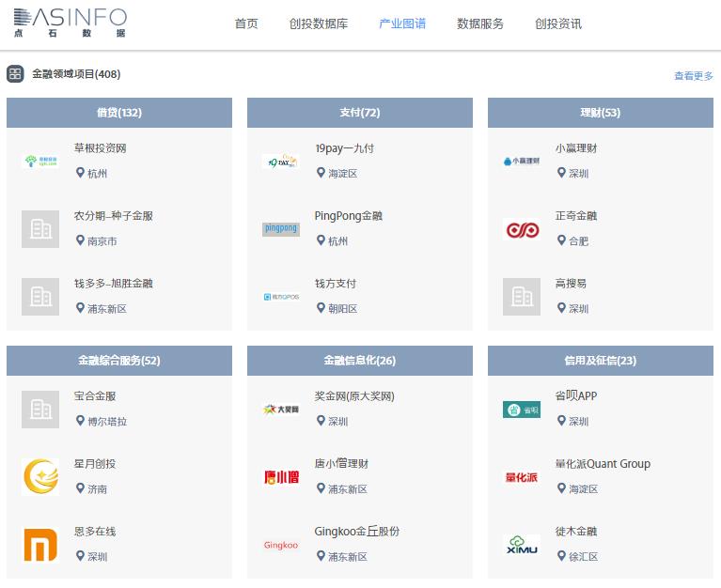Open the 奖金网(原大奖网) project title
The image size is (721, 588).
(354, 396)
